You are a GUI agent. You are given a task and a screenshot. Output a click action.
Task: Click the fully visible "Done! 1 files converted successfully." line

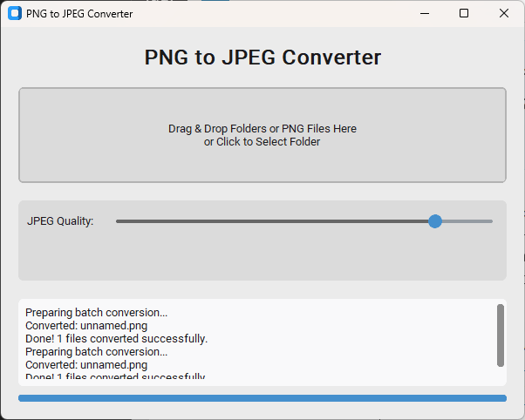116,338
